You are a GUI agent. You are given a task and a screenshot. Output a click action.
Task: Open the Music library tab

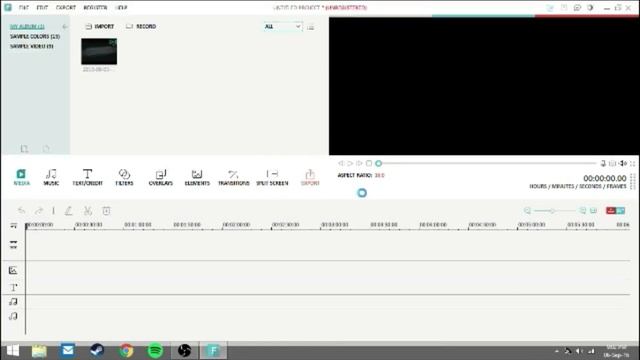51,178
